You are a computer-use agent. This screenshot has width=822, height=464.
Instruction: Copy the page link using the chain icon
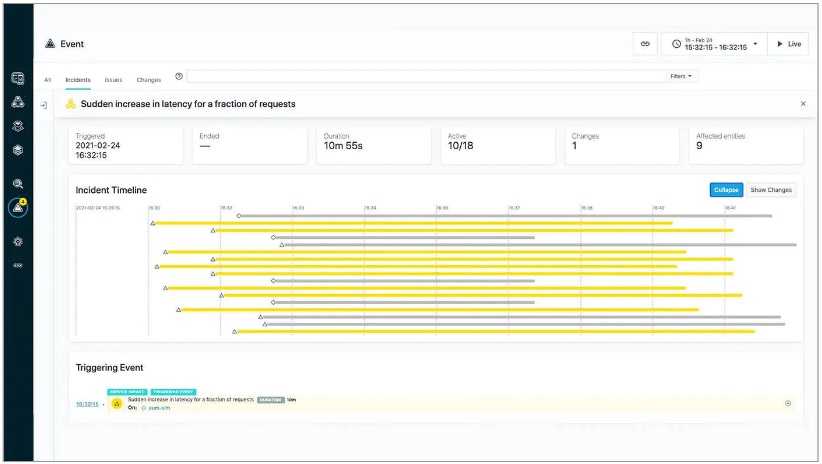pyautogui.click(x=645, y=44)
